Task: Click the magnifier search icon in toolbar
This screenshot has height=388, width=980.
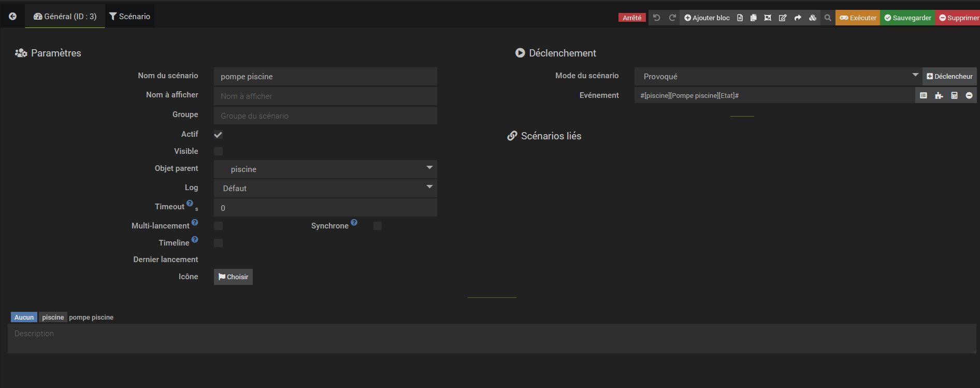Action: [828, 18]
